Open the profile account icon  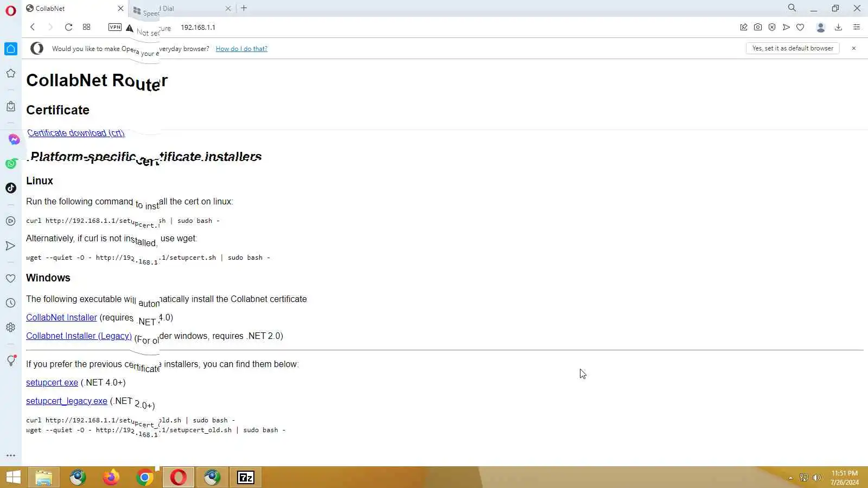pos(821,27)
